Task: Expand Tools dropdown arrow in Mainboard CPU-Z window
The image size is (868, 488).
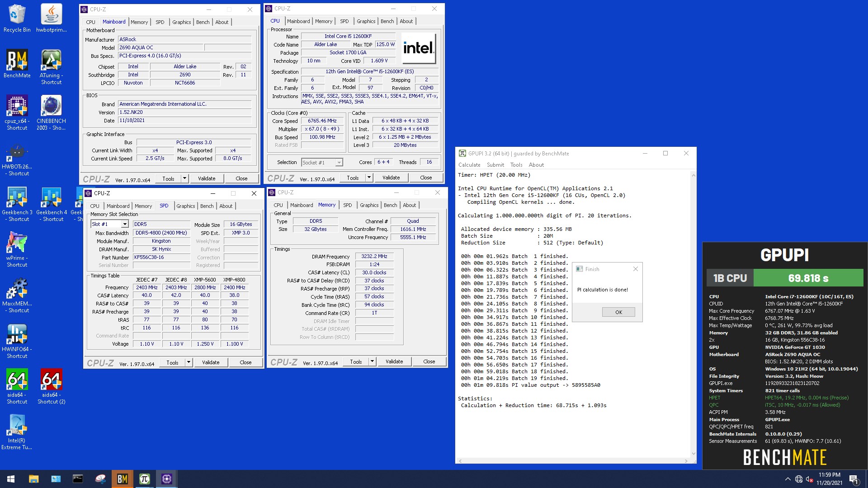Action: (x=184, y=178)
